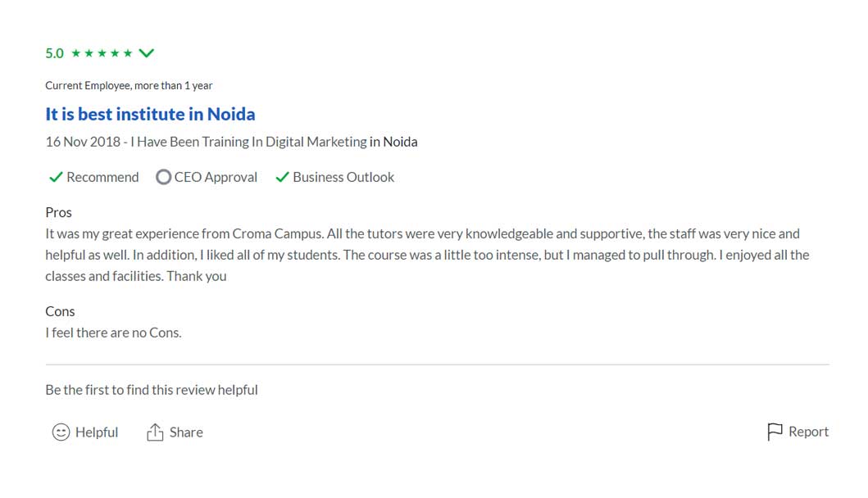Click the third green rating star
868x498 pixels.
pos(102,53)
